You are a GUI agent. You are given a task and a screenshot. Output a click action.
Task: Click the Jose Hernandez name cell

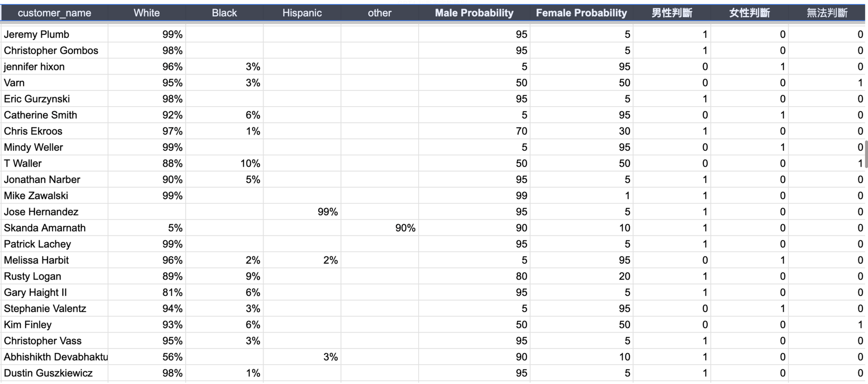[41, 212]
